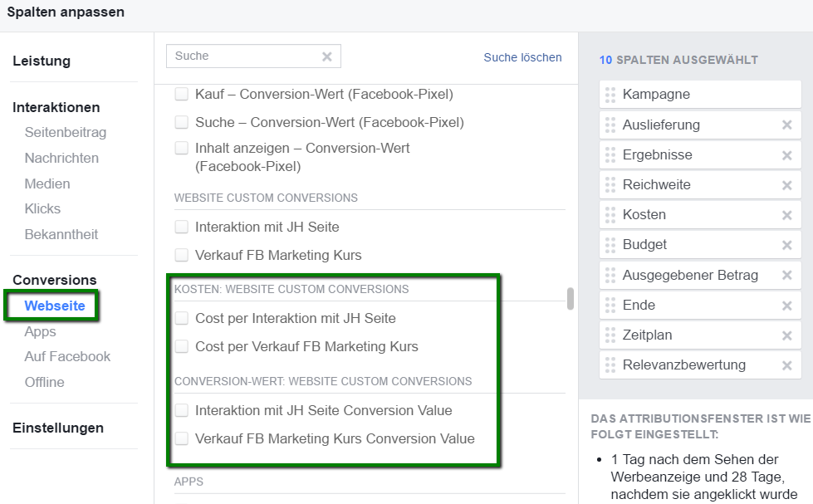Click the drag handle icon beside Zeitplan
The width and height of the screenshot is (813, 504).
click(610, 335)
